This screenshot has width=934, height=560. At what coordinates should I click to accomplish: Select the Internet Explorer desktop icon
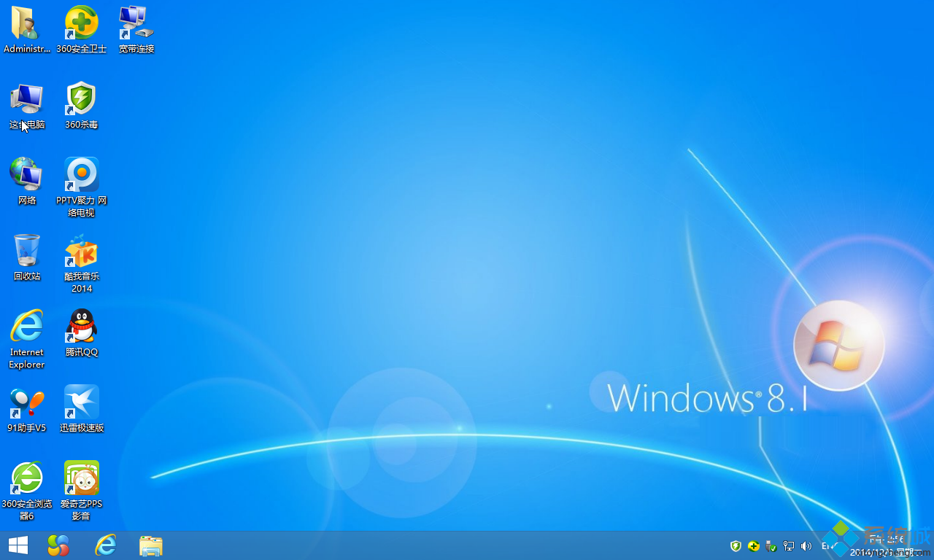coord(27,339)
